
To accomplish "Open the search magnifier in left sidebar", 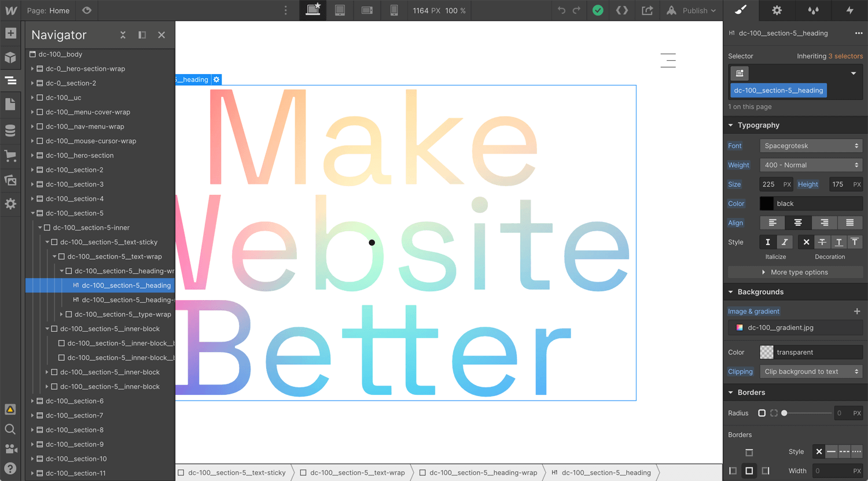I will 10,429.
